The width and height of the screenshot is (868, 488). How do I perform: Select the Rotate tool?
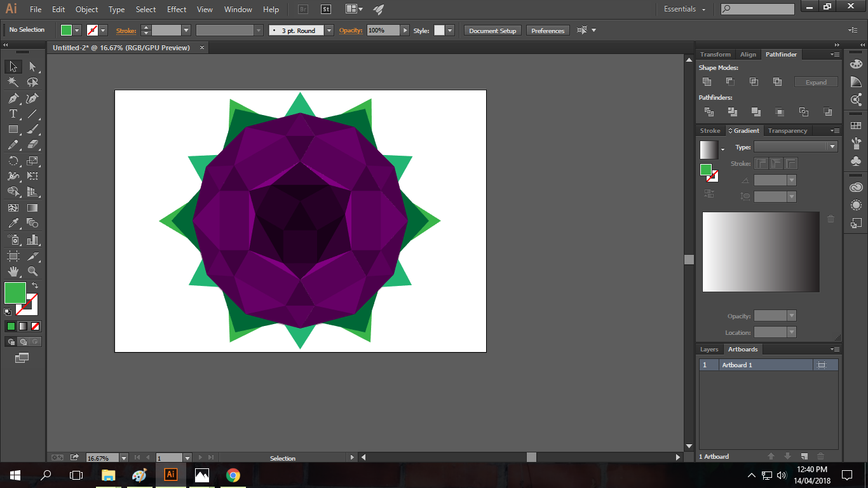[13, 161]
